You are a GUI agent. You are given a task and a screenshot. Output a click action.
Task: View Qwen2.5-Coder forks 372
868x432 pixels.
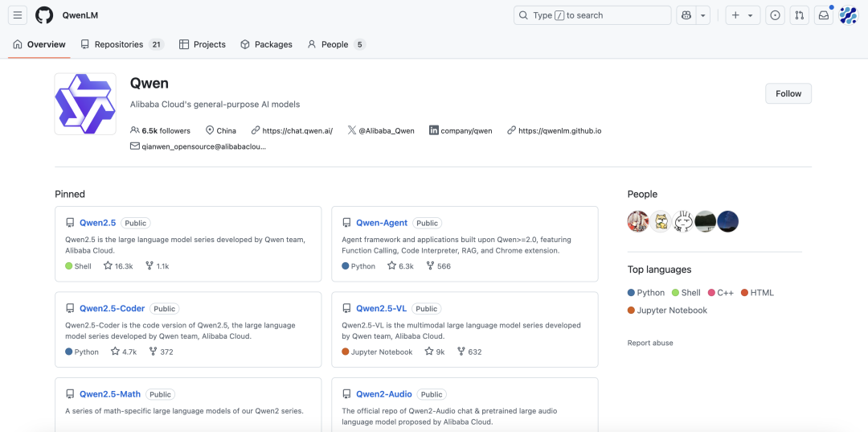click(161, 352)
